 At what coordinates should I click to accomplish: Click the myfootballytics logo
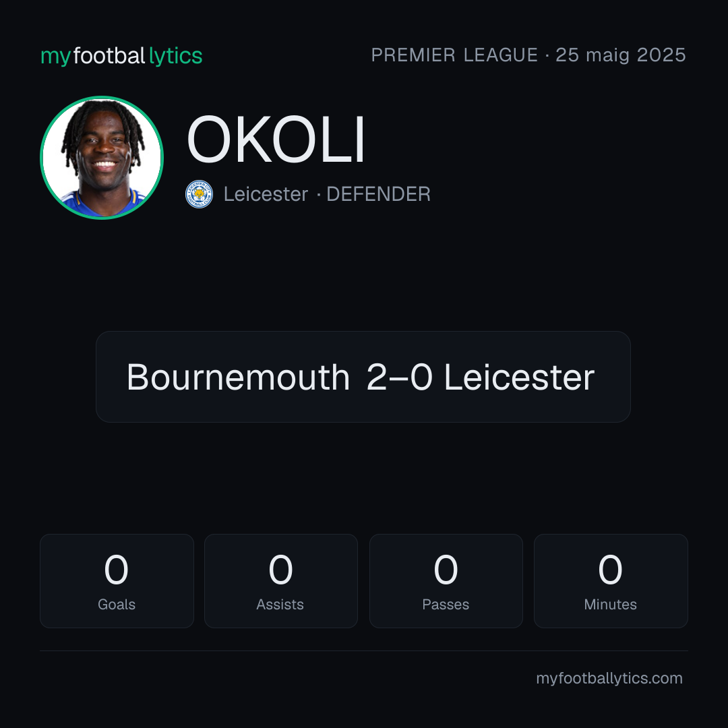pyautogui.click(x=121, y=56)
